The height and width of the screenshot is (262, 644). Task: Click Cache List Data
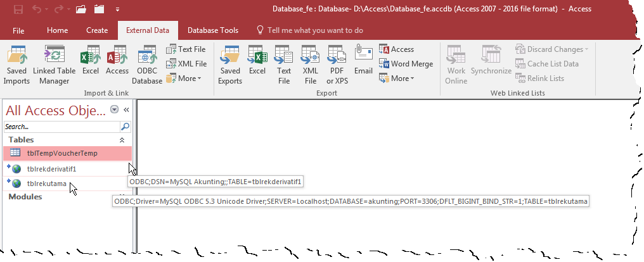[x=547, y=64]
